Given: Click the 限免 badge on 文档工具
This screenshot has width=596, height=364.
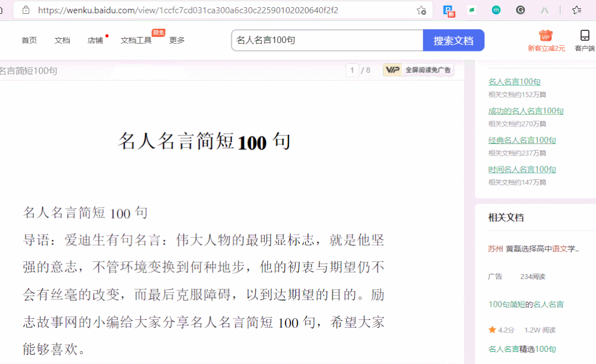Looking at the screenshot, I should pyautogui.click(x=158, y=33).
